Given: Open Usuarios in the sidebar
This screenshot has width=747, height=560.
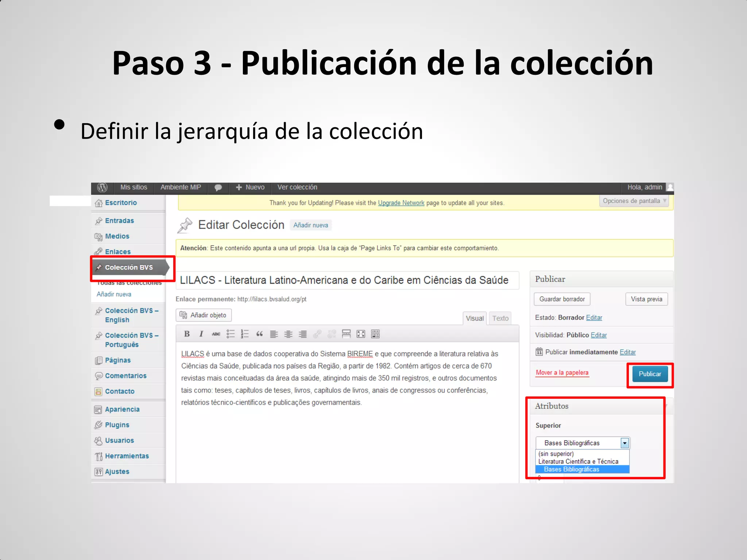Looking at the screenshot, I should click(119, 440).
